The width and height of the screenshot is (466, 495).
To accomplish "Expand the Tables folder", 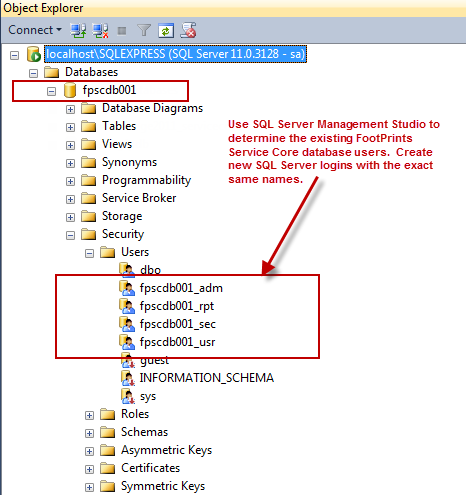I will [70, 127].
